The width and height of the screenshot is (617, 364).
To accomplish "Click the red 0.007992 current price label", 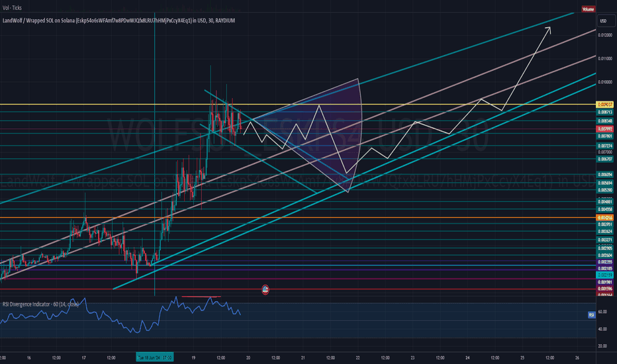I will (x=605, y=129).
